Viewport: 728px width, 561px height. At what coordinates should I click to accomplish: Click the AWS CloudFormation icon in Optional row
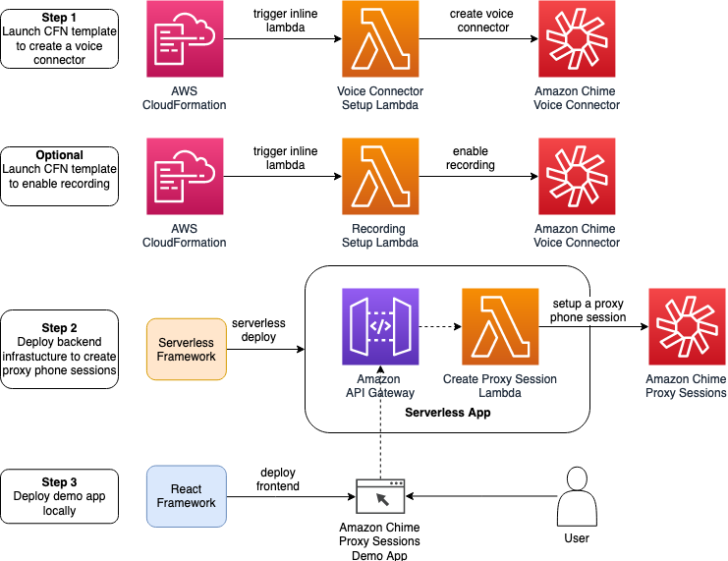click(x=185, y=176)
